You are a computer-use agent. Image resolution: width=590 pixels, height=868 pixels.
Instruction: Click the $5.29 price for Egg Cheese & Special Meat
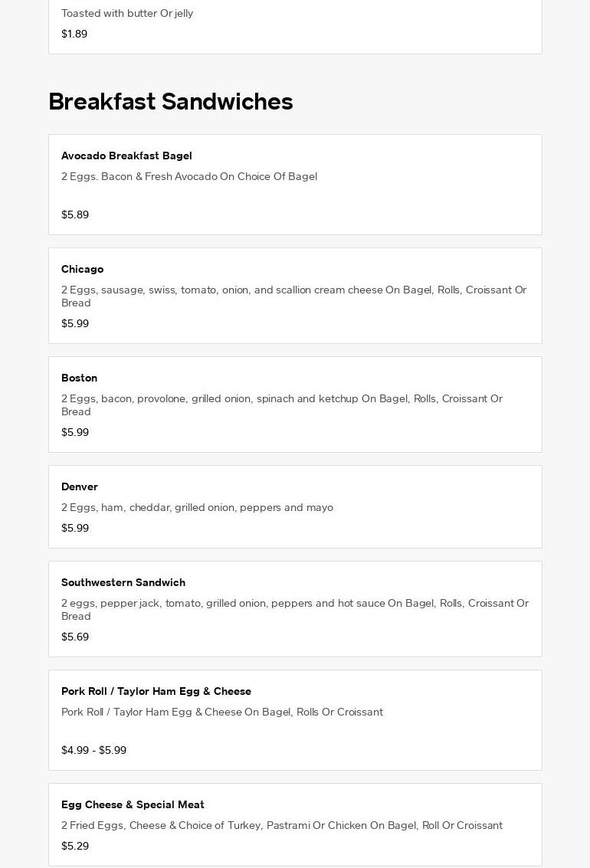click(x=75, y=846)
